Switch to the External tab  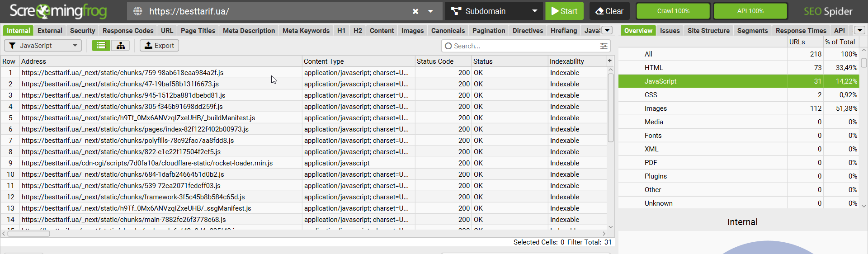click(50, 30)
